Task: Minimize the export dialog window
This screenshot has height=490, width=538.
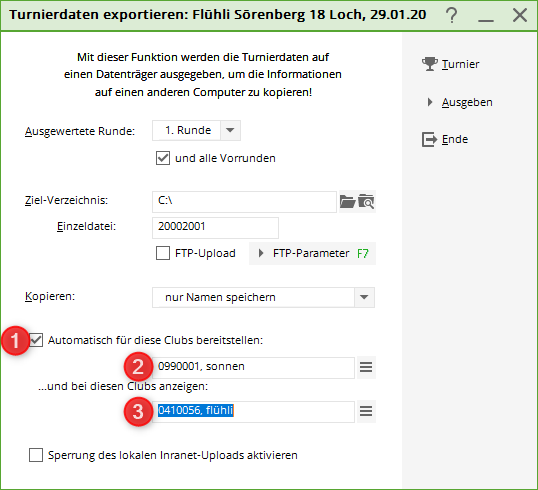Action: (x=486, y=16)
